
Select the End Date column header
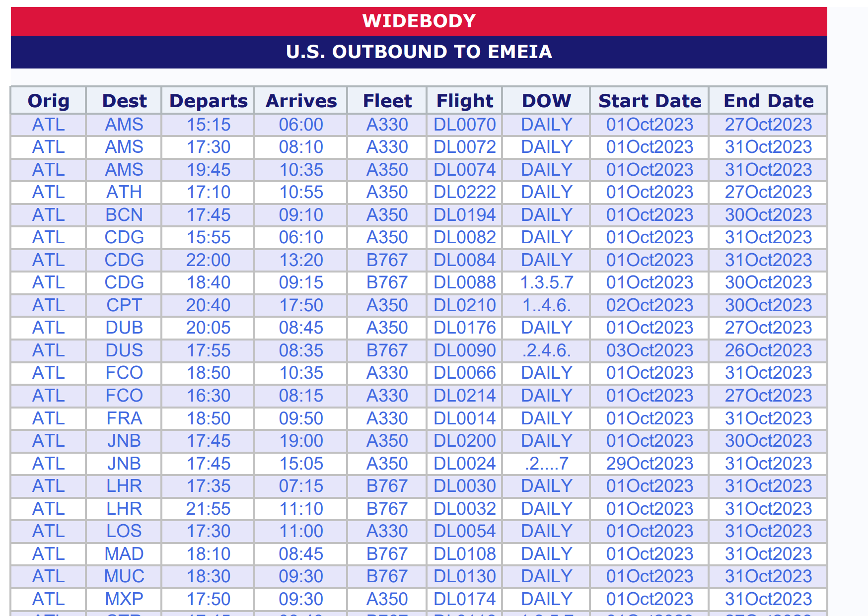click(x=768, y=101)
